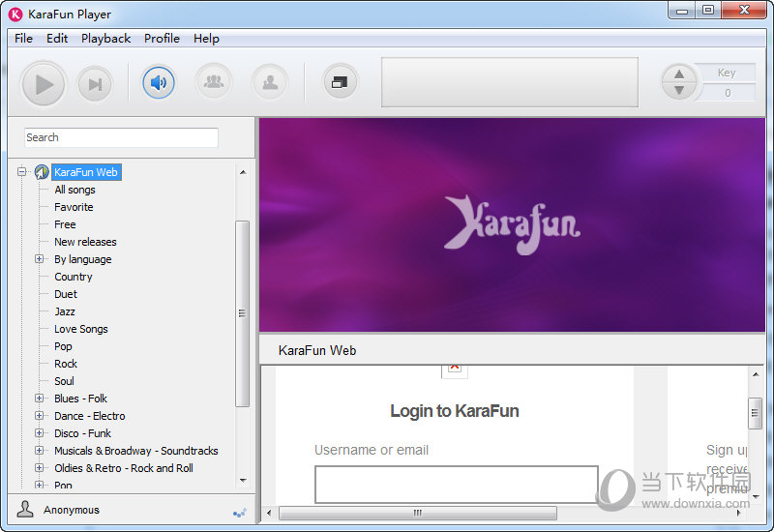Expand Musicals & Broadway - Soundtracks node
Screen dimensions: 774x532
[39, 451]
